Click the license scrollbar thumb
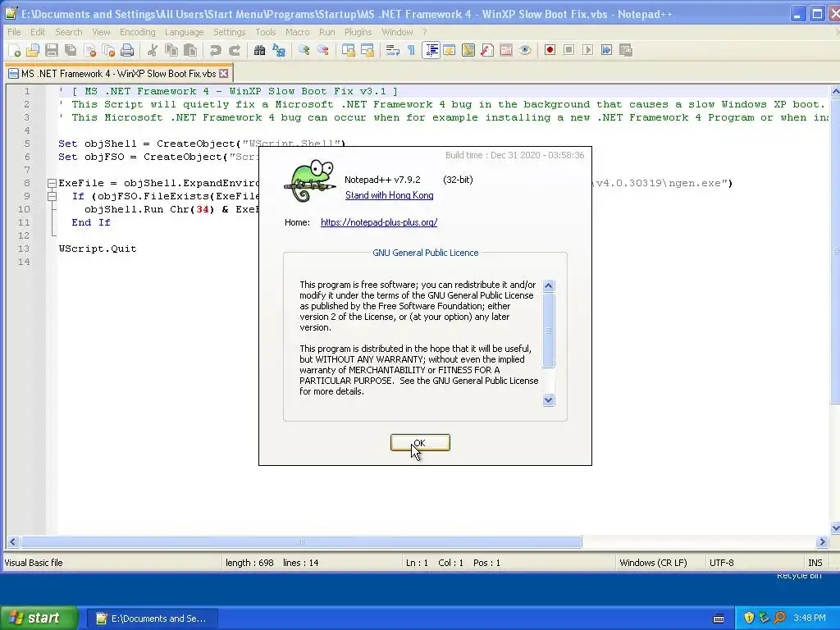Viewport: 840px width, 630px height. pos(548,330)
